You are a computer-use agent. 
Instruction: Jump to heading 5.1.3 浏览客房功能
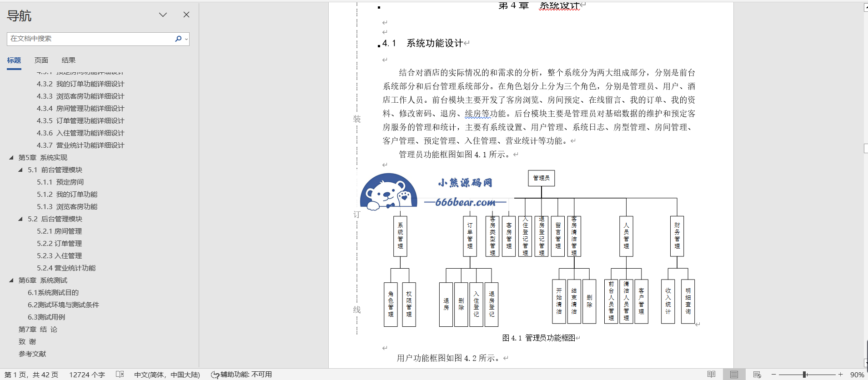67,207
